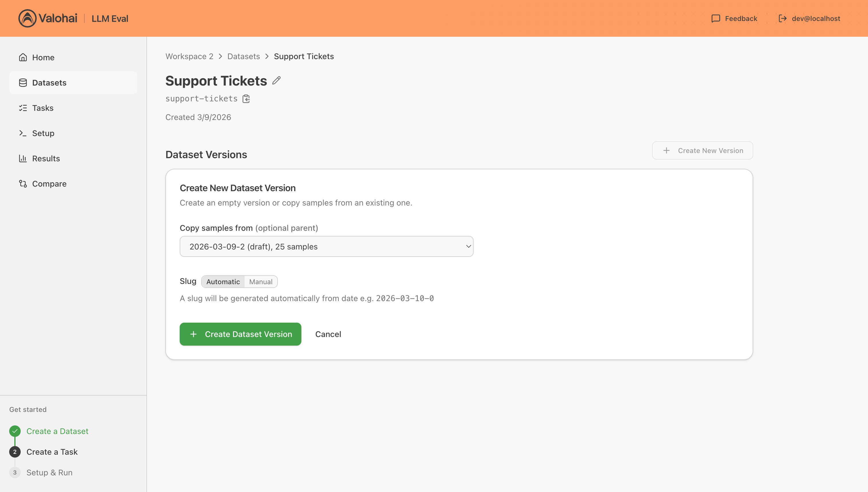868x492 pixels.
Task: Switch slug mode to Manual
Action: click(261, 282)
